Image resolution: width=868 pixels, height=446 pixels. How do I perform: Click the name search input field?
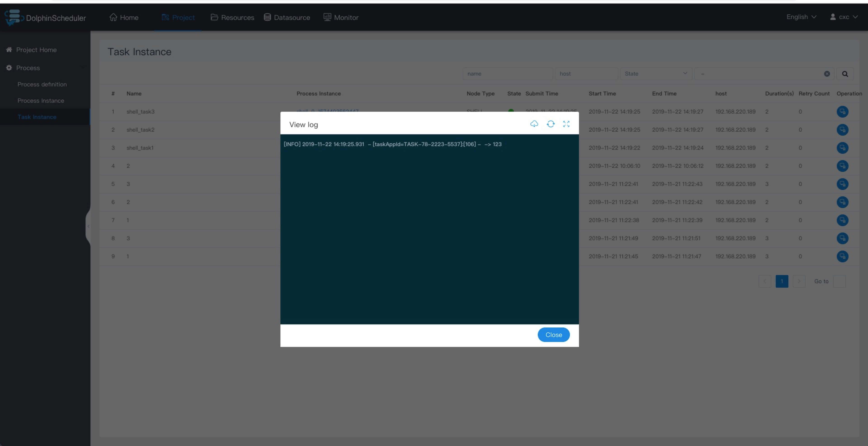coord(508,74)
